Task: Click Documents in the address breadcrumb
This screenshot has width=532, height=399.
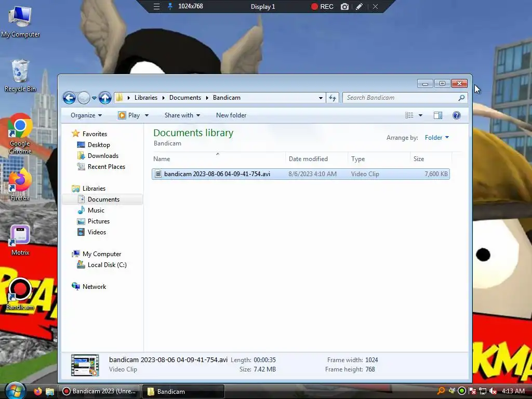Action: [x=185, y=97]
